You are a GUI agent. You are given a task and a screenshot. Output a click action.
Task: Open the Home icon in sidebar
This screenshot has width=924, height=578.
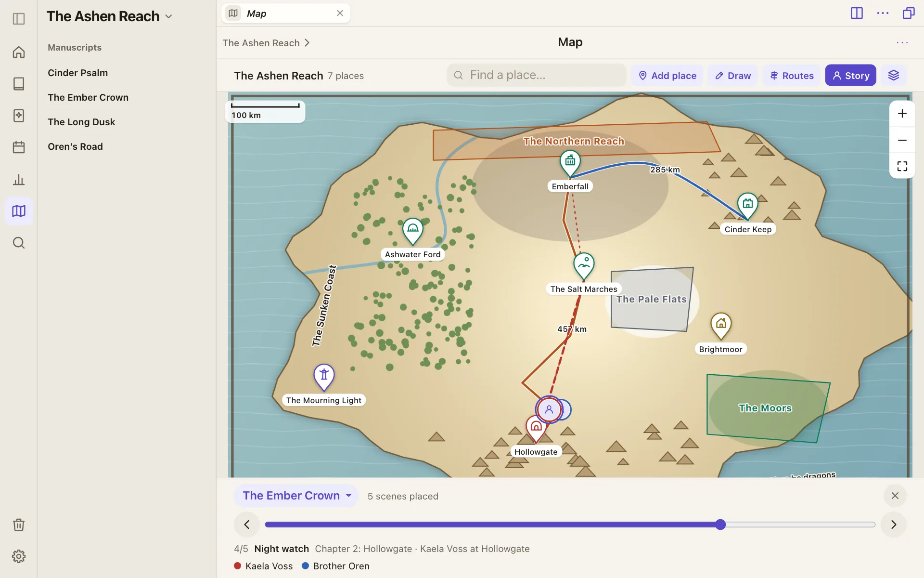[19, 52]
